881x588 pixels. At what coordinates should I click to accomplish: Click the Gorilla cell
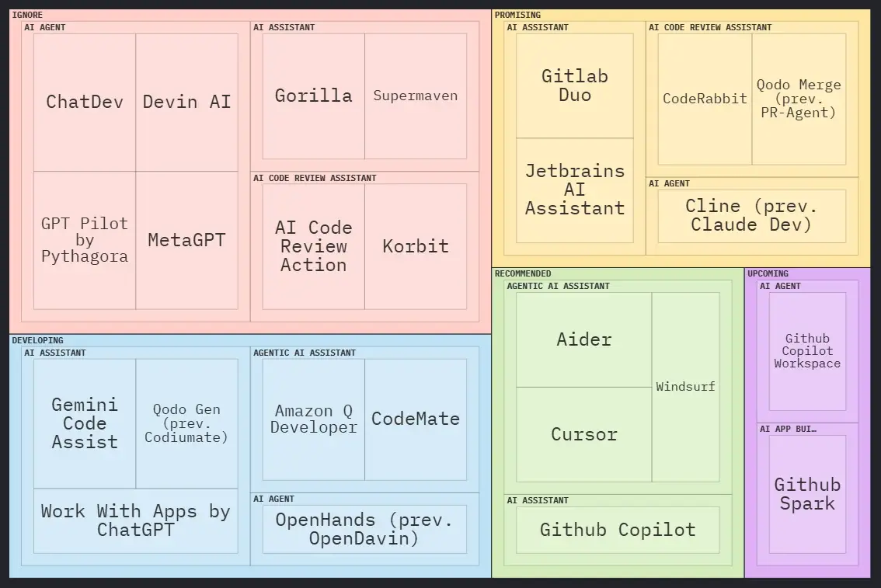point(313,96)
